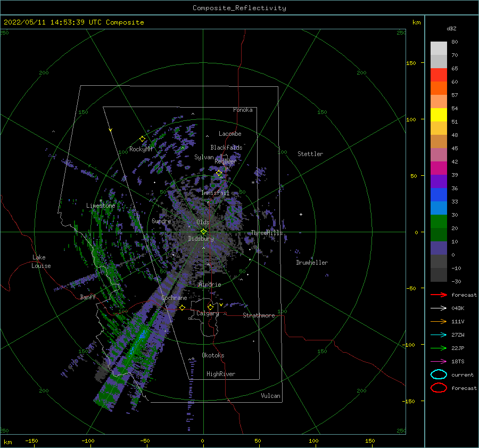Click the red forecast arrow in legend
The width and height of the screenshot is (479, 448).
click(x=439, y=295)
